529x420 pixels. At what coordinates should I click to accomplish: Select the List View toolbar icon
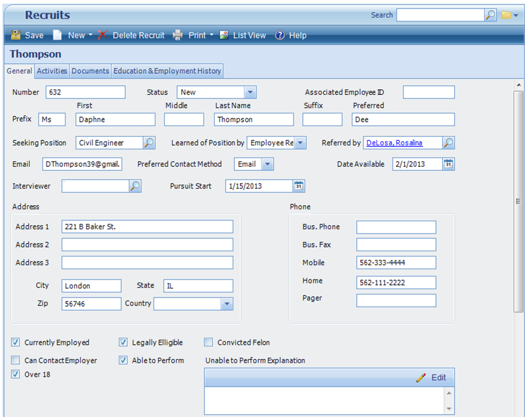pos(223,35)
